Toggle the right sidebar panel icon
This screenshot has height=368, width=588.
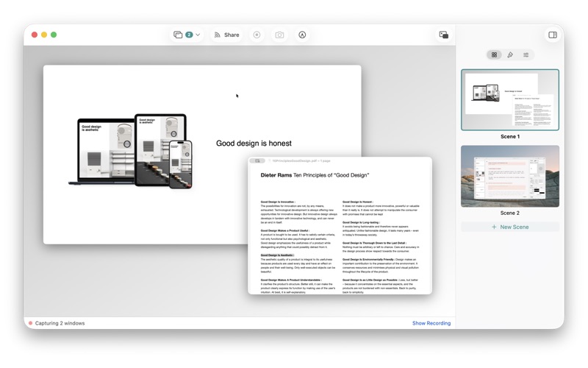(x=553, y=35)
